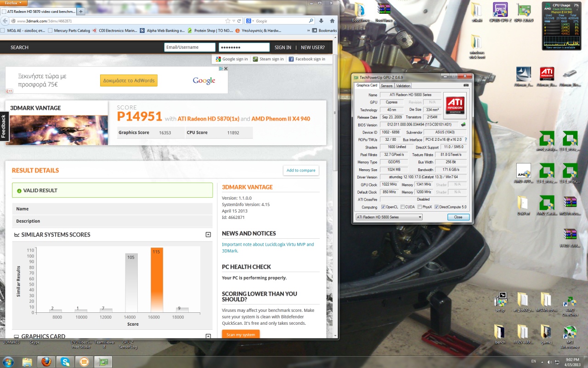
Task: Go to Firefox home page icon
Action: 332,21
